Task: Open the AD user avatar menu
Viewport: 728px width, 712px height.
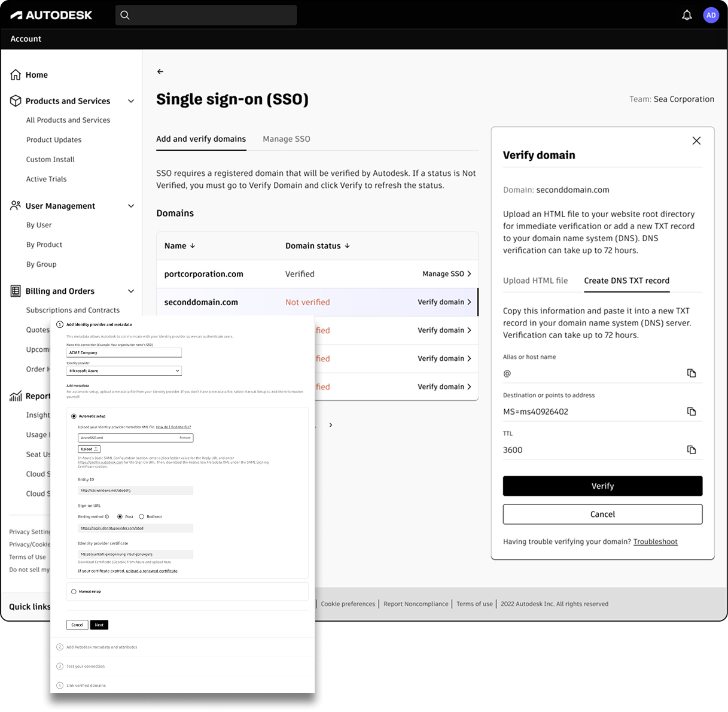Action: point(711,16)
